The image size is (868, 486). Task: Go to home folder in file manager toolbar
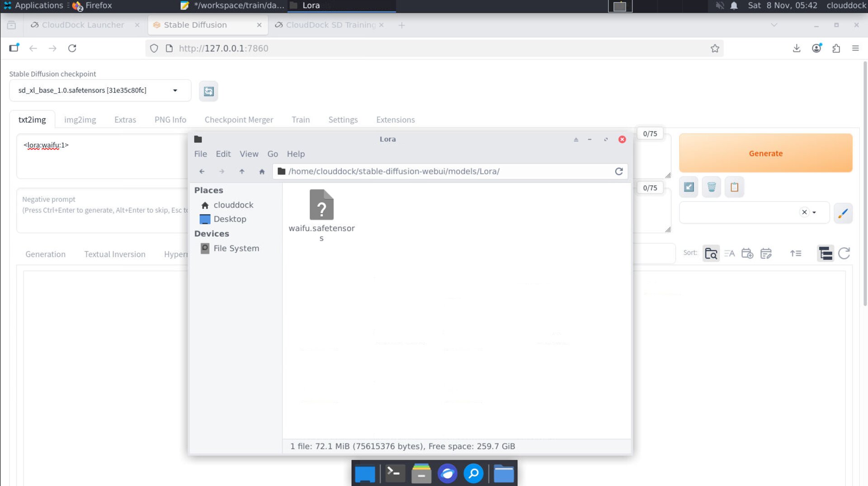click(x=262, y=171)
